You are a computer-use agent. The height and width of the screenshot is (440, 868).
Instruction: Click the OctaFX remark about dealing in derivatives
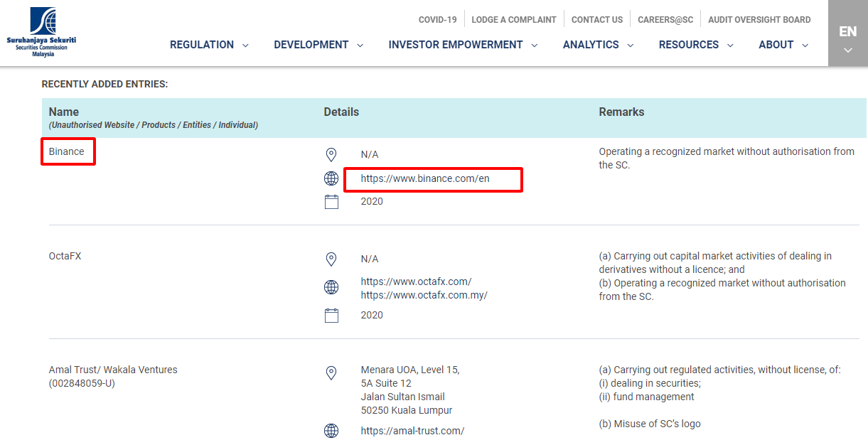point(715,262)
